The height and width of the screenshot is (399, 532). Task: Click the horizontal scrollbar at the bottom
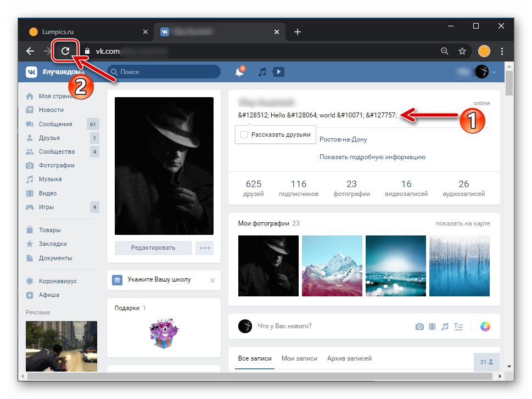(260, 376)
